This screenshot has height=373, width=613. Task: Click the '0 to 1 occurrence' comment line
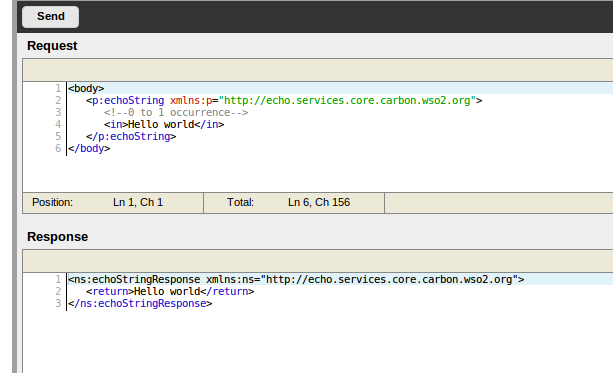pos(176,113)
